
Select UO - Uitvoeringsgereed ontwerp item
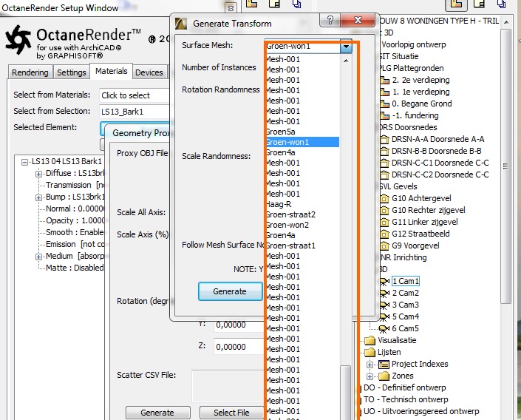click(421, 411)
